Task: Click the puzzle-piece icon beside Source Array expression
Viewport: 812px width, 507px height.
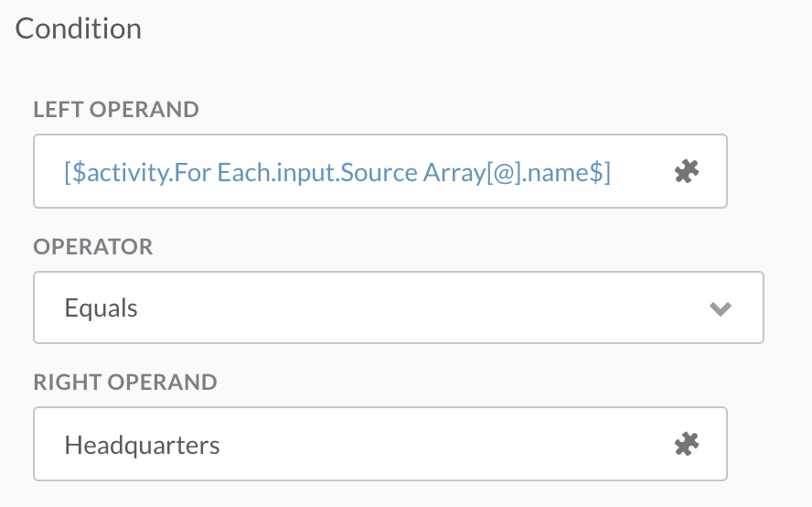Action: 687,171
